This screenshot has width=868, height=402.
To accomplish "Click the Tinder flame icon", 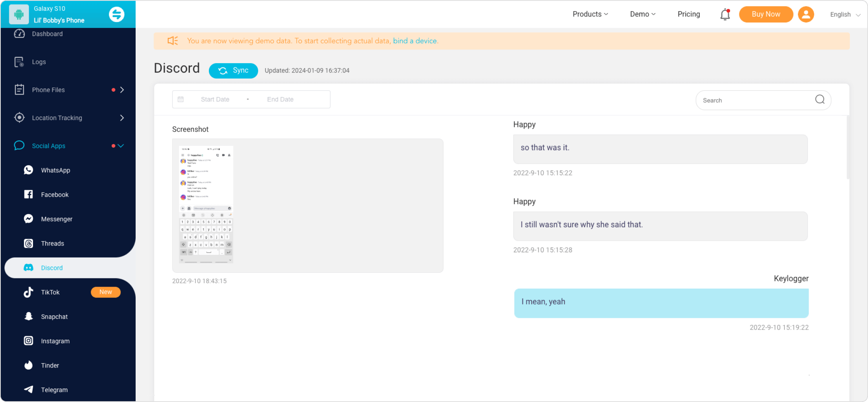I will (28, 365).
